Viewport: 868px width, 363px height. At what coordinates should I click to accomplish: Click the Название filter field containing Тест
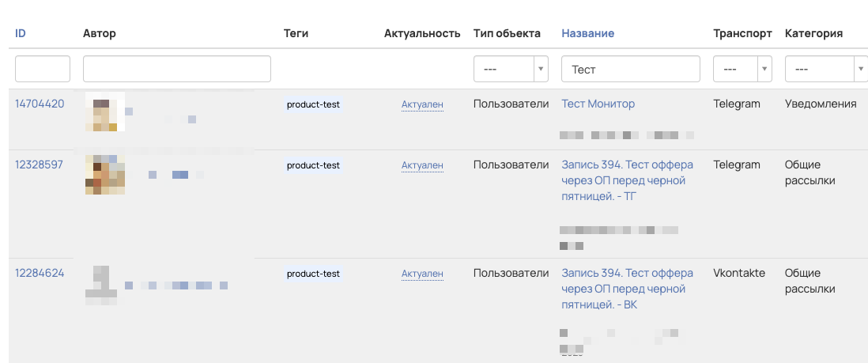click(x=631, y=69)
